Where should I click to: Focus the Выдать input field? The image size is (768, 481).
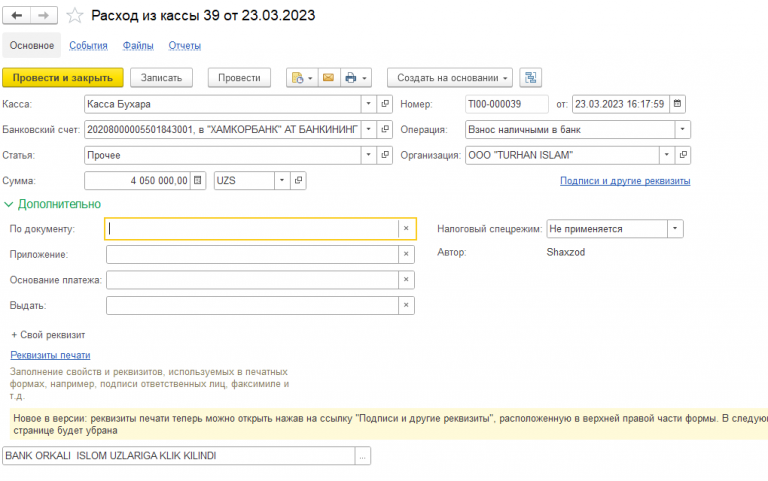[x=252, y=305]
